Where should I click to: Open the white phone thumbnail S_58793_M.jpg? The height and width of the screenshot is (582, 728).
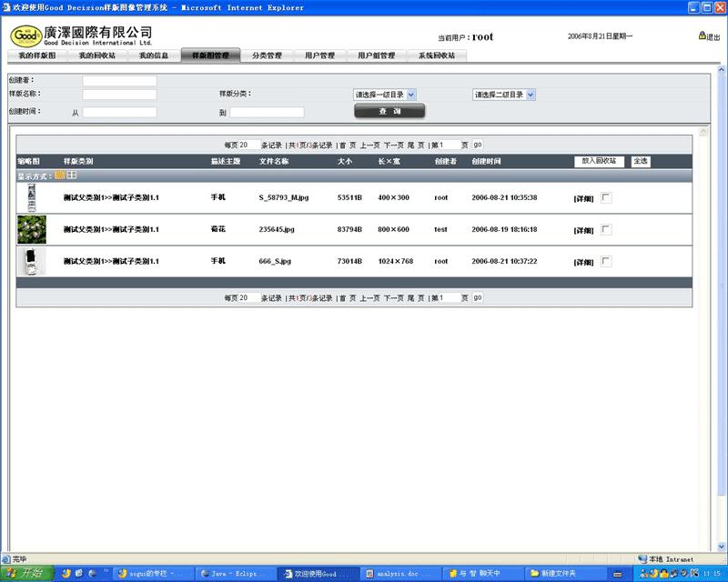tap(32, 197)
